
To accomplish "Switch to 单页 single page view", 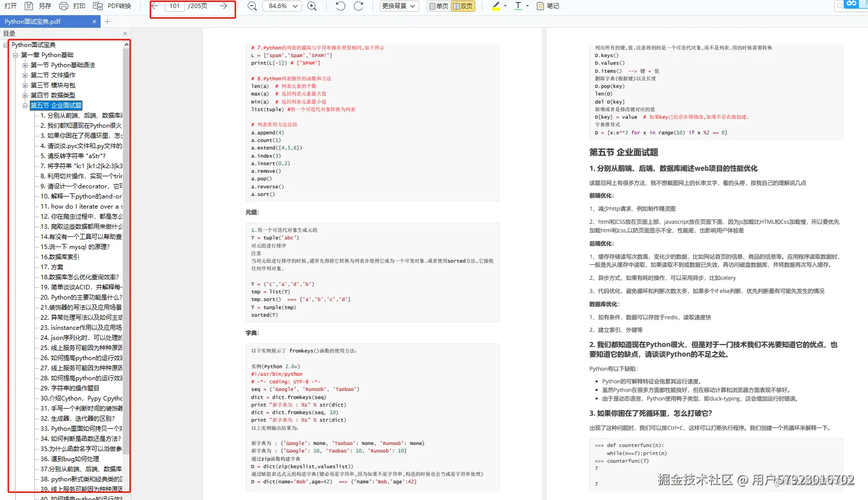I will [438, 6].
